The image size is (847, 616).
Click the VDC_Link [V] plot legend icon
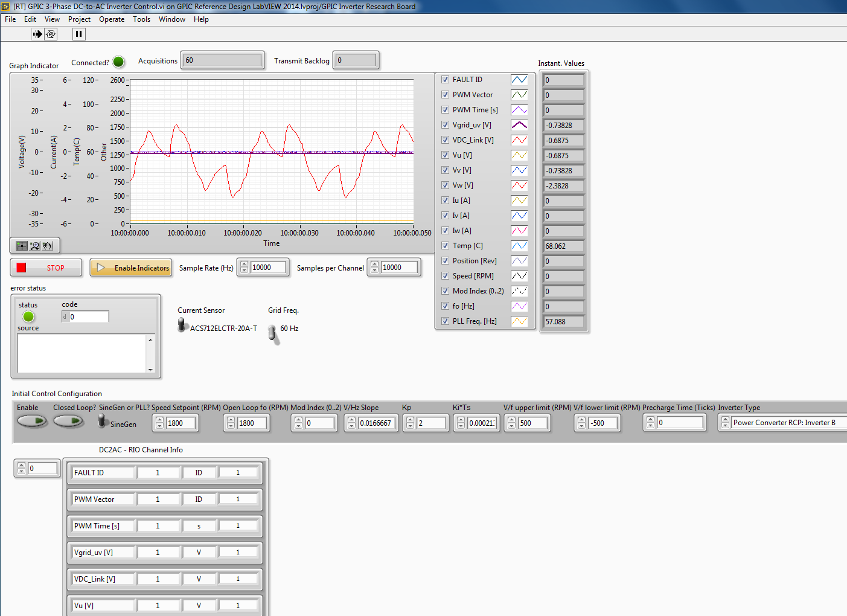coord(519,140)
